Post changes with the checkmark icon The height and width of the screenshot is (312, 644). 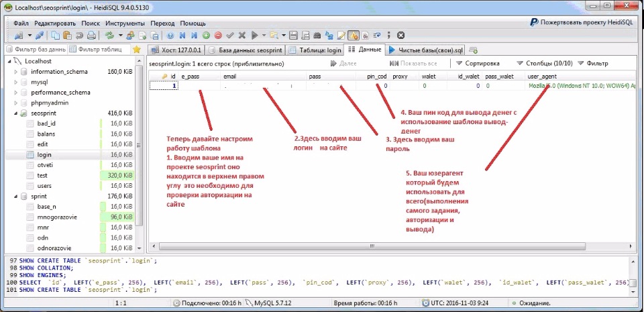[x=230, y=36]
